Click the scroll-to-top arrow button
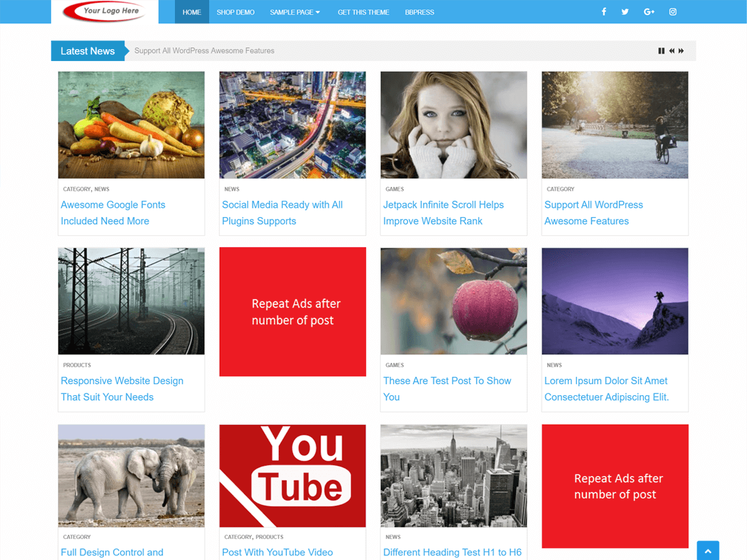 point(708,551)
